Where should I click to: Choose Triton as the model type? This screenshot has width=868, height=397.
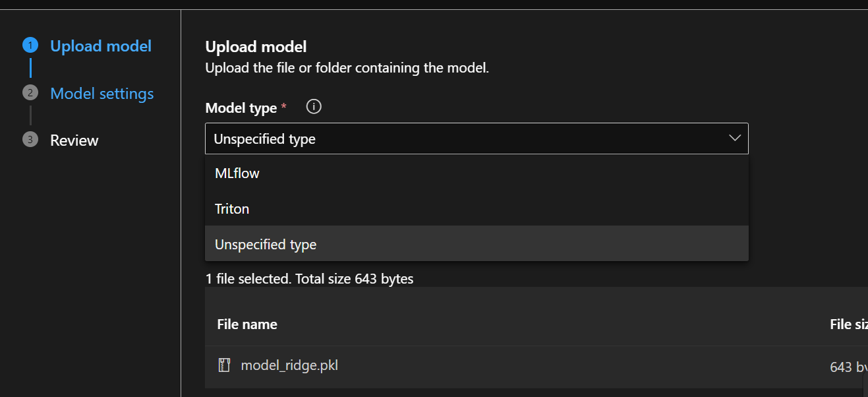[x=232, y=209]
